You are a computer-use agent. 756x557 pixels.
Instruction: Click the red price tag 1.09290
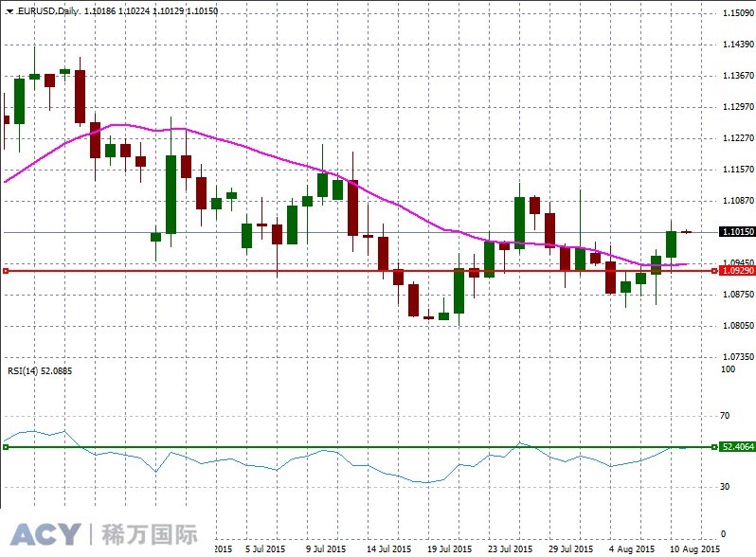coord(738,271)
